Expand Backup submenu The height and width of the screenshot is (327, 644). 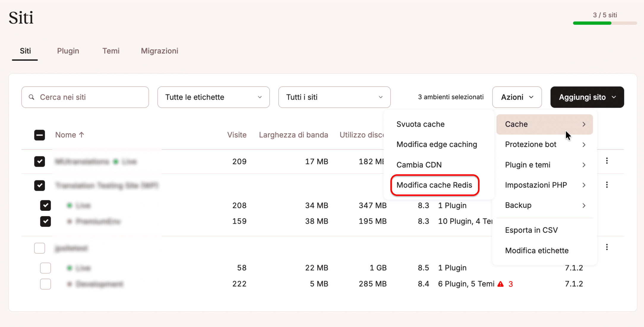pos(544,205)
